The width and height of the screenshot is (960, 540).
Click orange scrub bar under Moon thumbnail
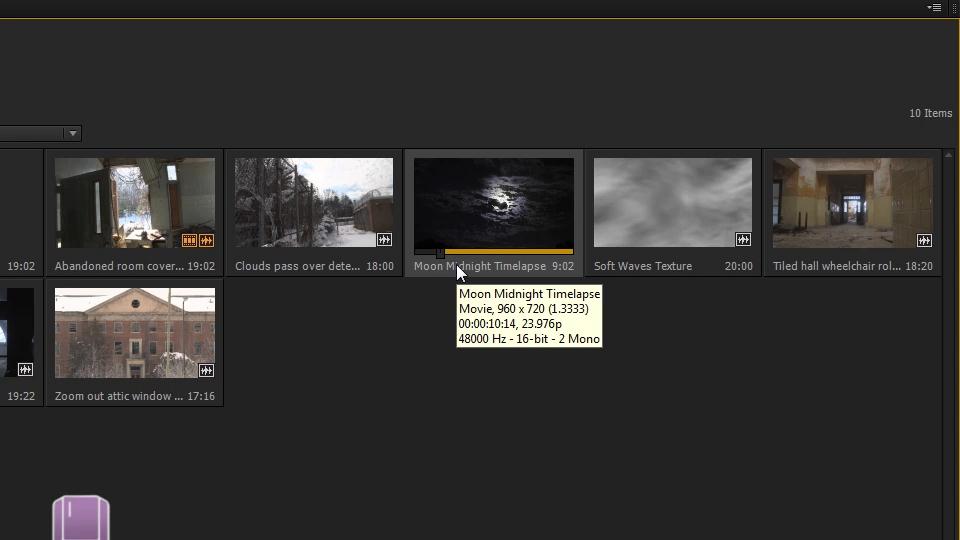tap(509, 251)
